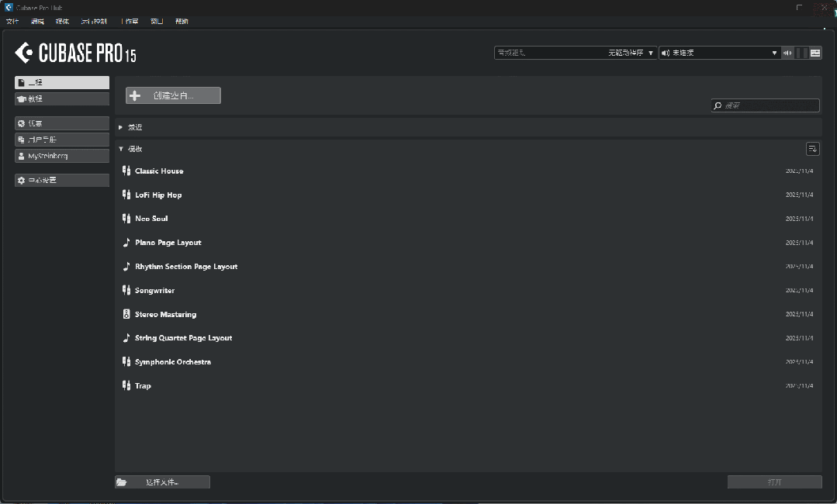This screenshot has height=504, width=837.
Task: Open 中心设置 (Hub Settings) in the sidebar
Action: [62, 180]
